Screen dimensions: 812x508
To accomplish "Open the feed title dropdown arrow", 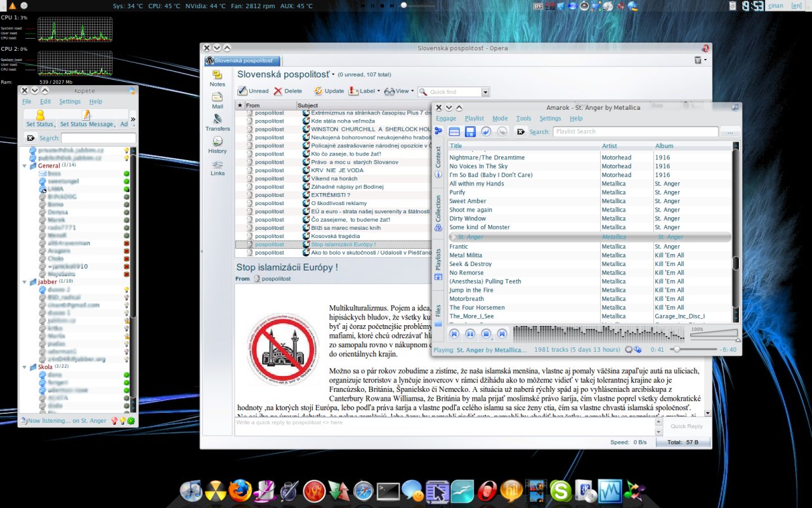I will point(333,75).
